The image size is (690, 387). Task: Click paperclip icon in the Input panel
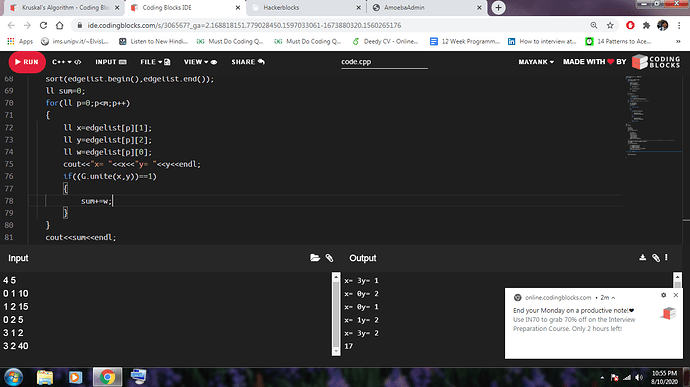[329, 258]
